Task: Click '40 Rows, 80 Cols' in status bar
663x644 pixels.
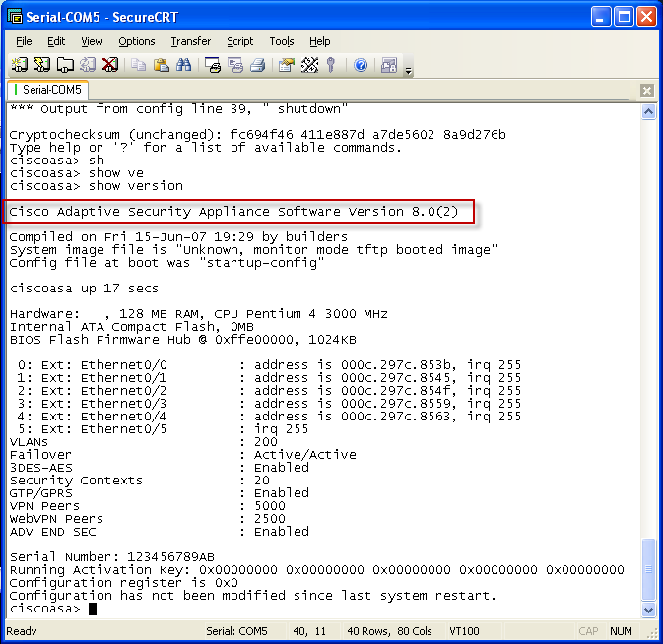Action: pos(389,631)
